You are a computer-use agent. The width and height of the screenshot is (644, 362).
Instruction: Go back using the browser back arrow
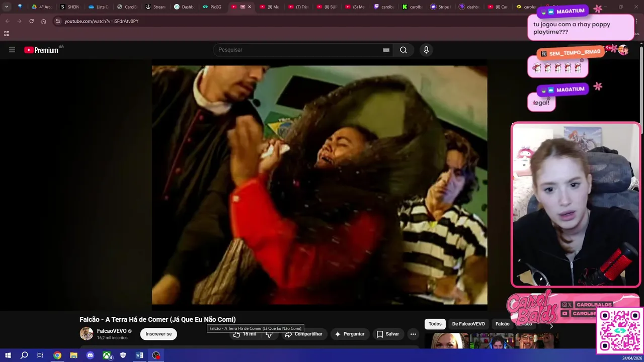7,21
